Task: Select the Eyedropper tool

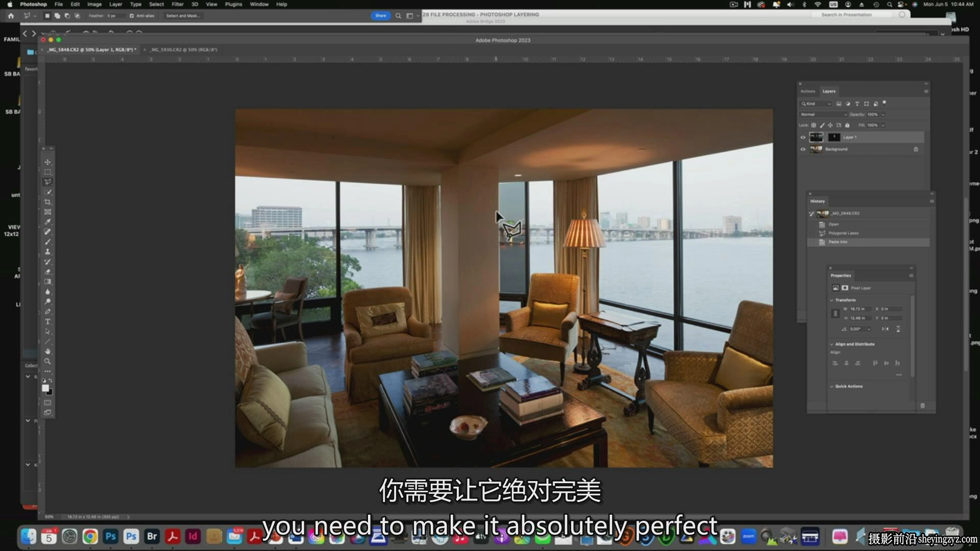Action: (47, 222)
